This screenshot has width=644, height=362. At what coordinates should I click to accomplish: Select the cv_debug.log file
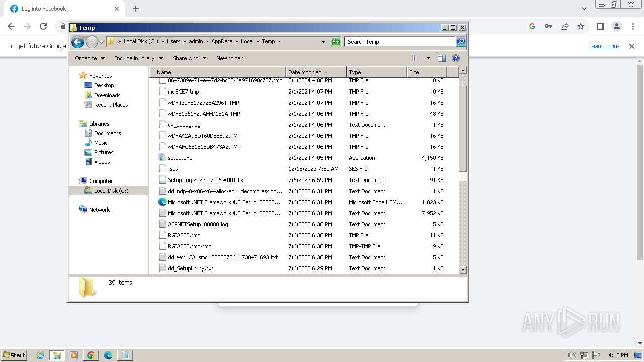(x=184, y=125)
